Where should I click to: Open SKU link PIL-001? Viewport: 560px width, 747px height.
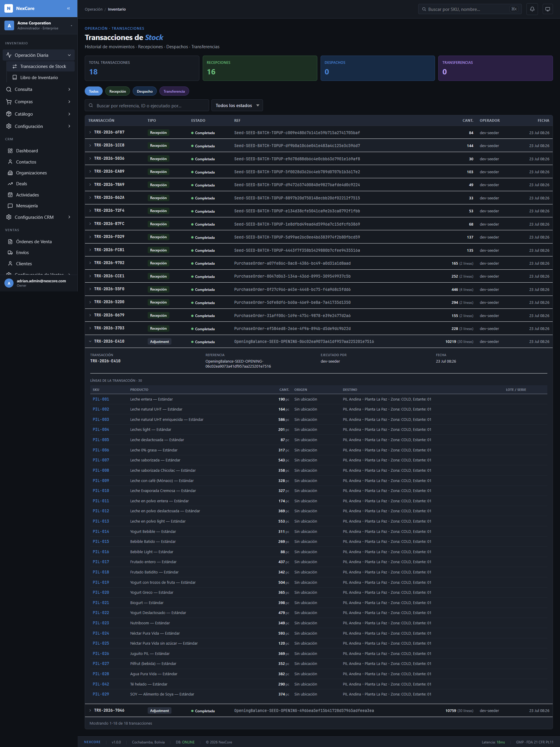(x=101, y=399)
